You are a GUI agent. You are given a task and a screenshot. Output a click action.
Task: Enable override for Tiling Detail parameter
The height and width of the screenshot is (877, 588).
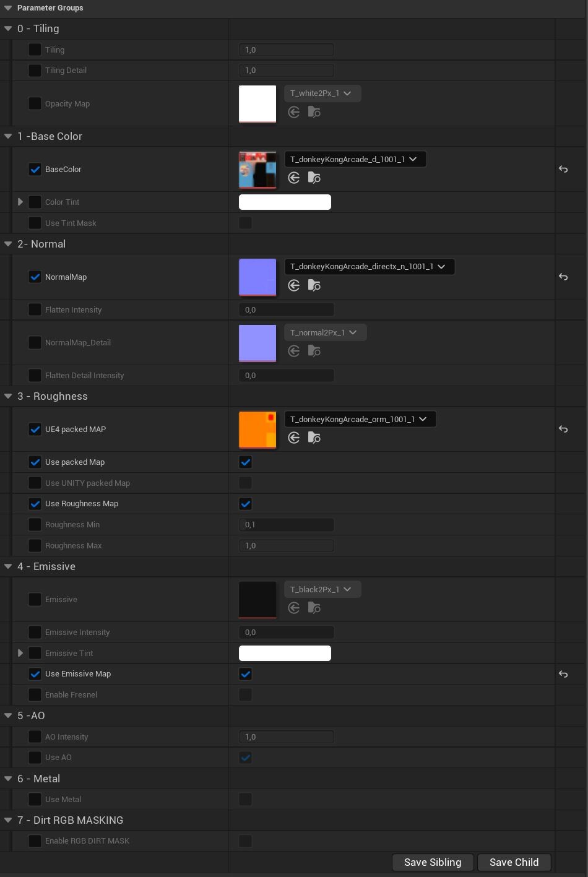(35, 70)
